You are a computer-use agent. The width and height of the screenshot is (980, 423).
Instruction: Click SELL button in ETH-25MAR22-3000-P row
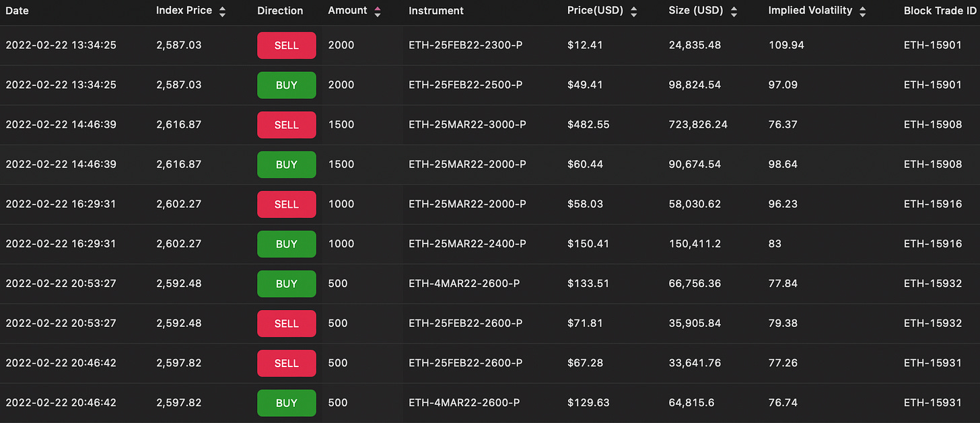[287, 125]
